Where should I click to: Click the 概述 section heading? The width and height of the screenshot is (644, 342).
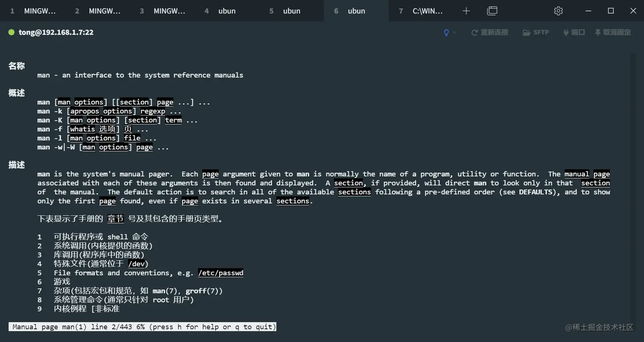(x=17, y=93)
